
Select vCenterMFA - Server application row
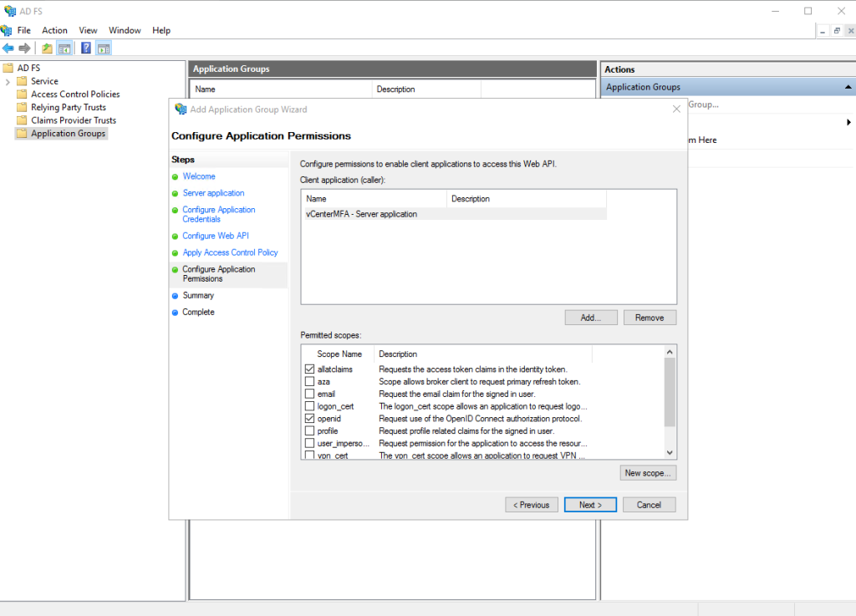(x=362, y=214)
